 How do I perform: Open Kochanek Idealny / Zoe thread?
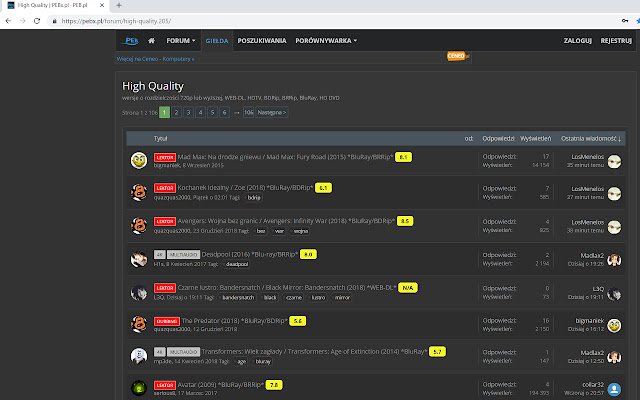click(245, 188)
